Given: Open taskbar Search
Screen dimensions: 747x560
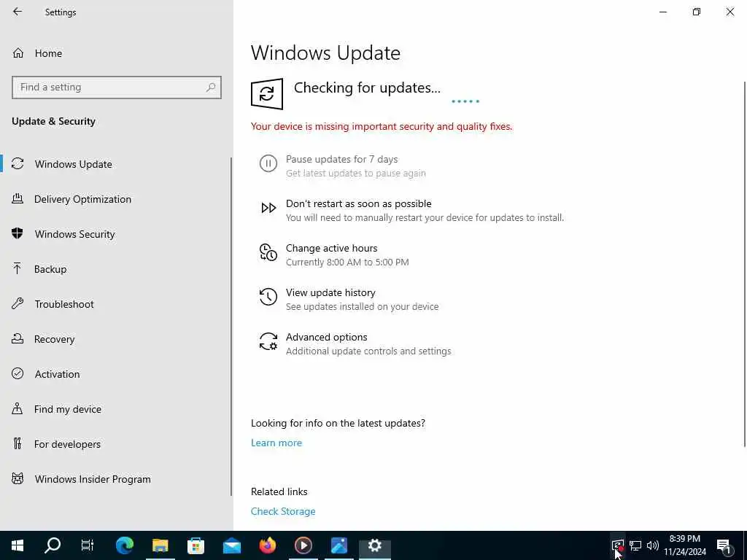Looking at the screenshot, I should 53,545.
